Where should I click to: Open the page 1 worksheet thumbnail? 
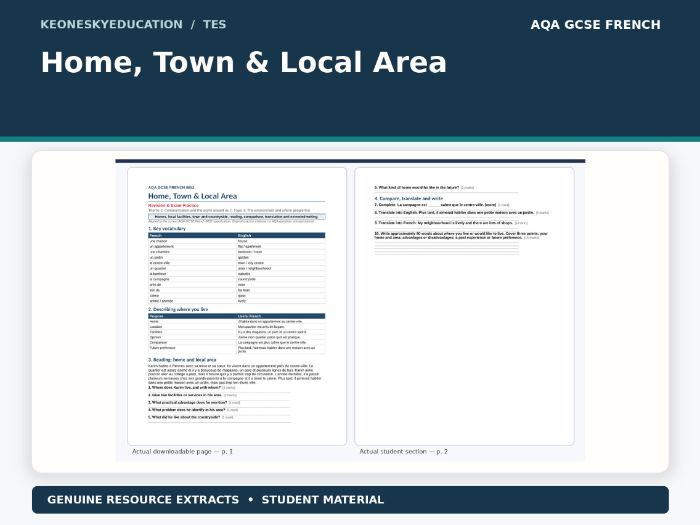coord(237,306)
